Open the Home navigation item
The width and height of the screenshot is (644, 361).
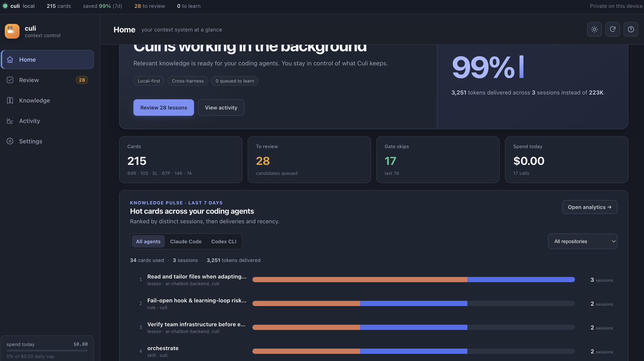tap(48, 60)
